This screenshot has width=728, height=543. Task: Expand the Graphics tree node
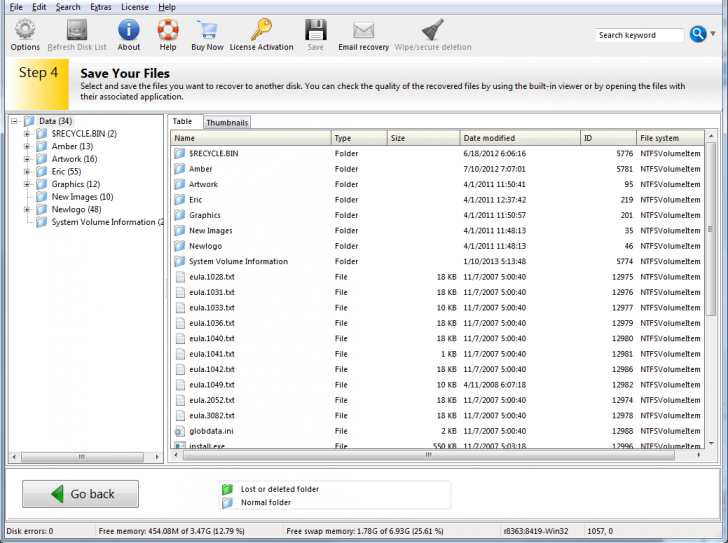[x=27, y=184]
